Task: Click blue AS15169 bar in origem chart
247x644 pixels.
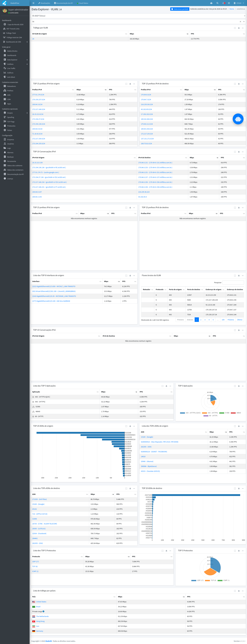Action: (81, 433)
